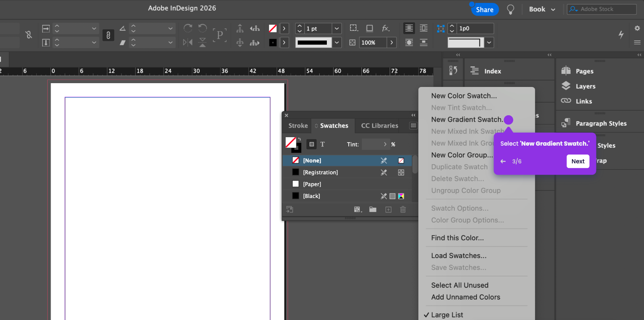The height and width of the screenshot is (320, 644).
Task: Toggle the don't auto-fit broken link icon
Action: [29, 35]
